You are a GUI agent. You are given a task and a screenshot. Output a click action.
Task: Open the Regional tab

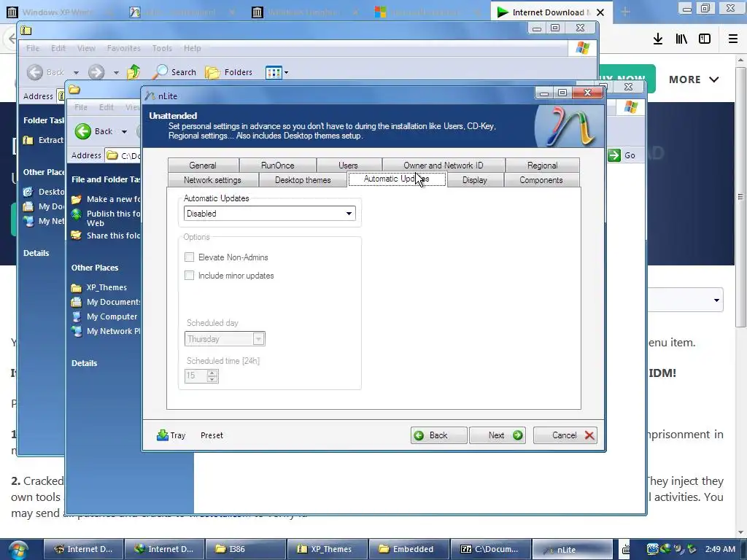pyautogui.click(x=542, y=166)
